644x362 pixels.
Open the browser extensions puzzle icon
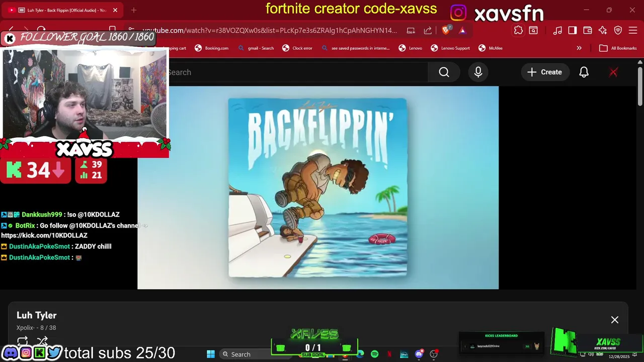point(518,31)
